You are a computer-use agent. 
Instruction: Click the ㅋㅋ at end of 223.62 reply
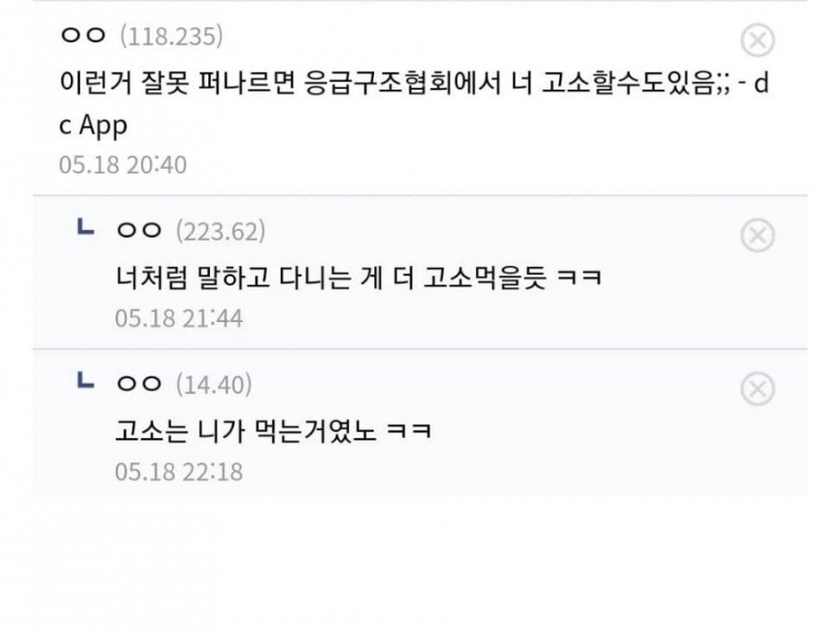[x=580, y=277]
